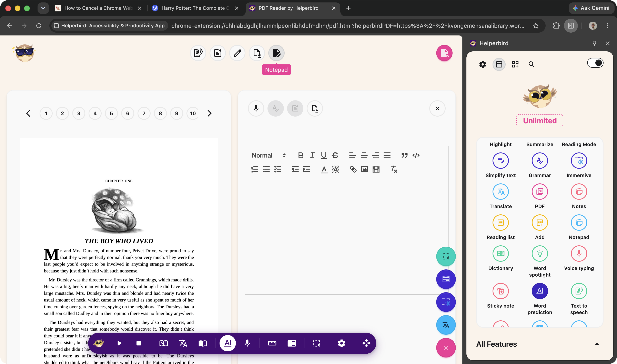Enable Word spotlight

540,254
